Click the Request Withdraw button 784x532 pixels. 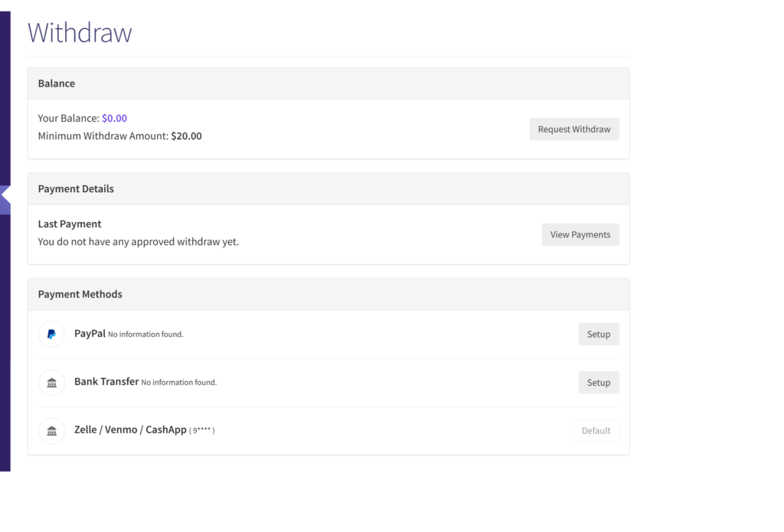(574, 129)
